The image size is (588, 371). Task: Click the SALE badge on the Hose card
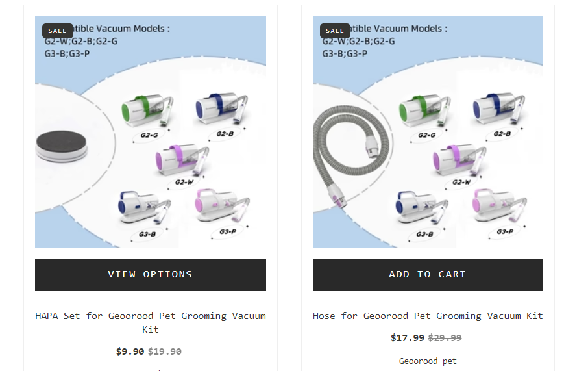(335, 31)
